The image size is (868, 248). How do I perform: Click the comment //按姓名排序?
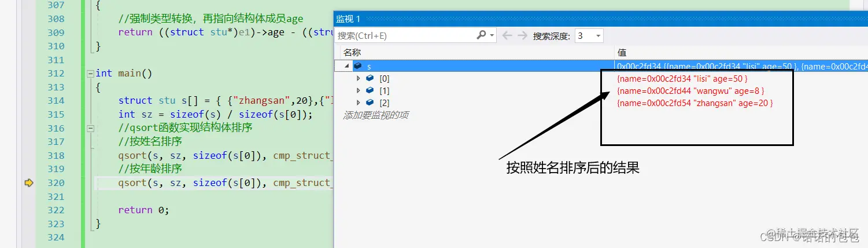[150, 141]
